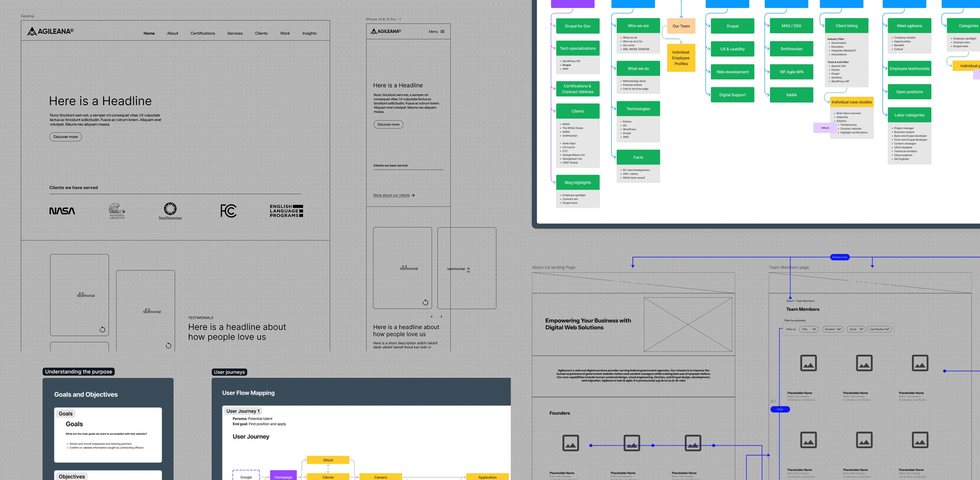Screen dimensions: 980x480
Task: Open the Title filter dropdown
Action: (x=809, y=329)
